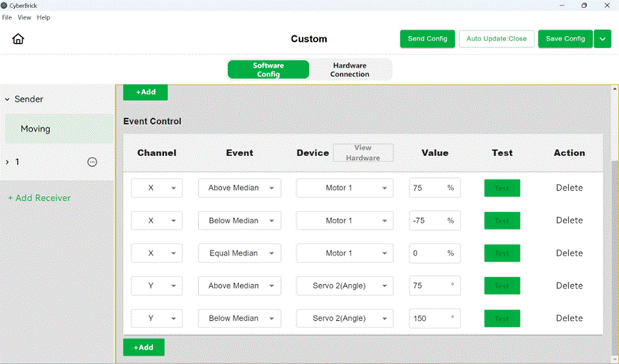Click the Send Config button
Image resolution: width=619 pixels, height=364 pixels.
pos(427,39)
